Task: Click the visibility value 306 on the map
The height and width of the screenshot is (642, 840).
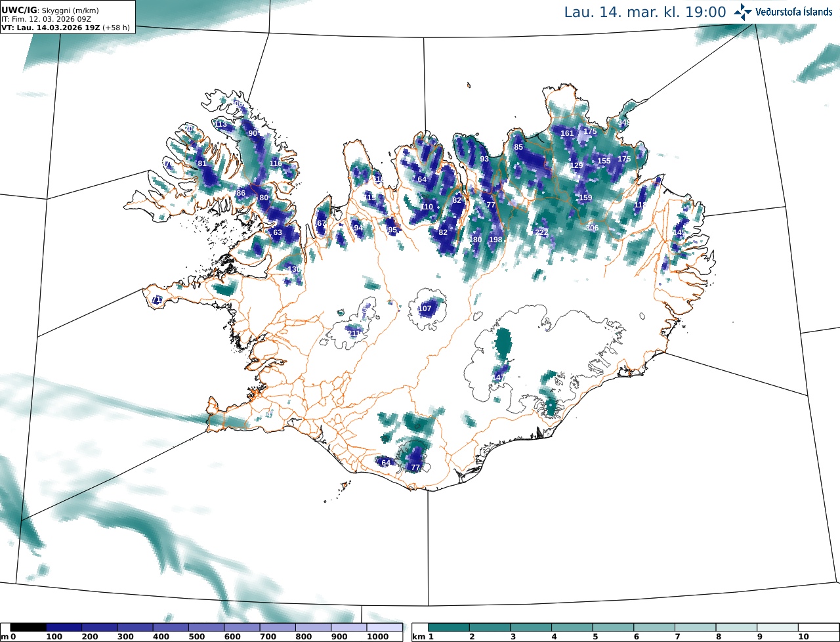Action: point(592,228)
